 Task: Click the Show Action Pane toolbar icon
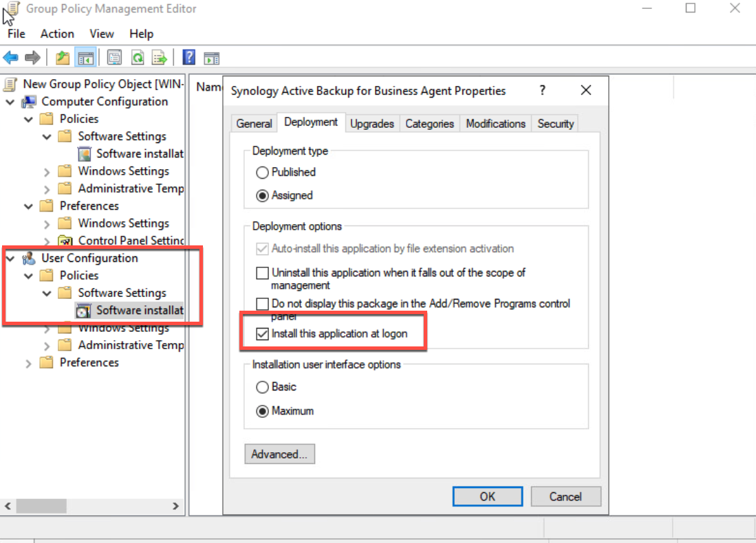point(212,57)
